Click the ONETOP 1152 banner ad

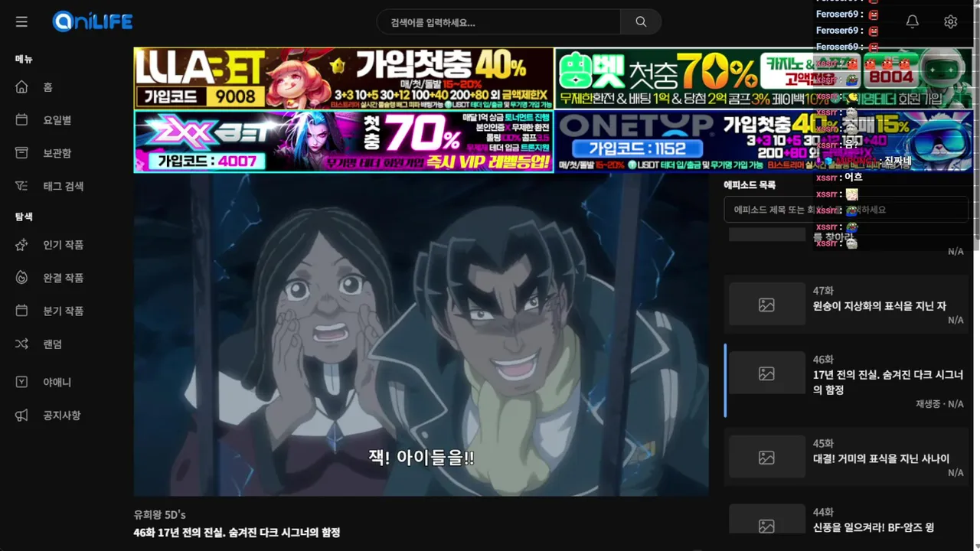point(763,142)
